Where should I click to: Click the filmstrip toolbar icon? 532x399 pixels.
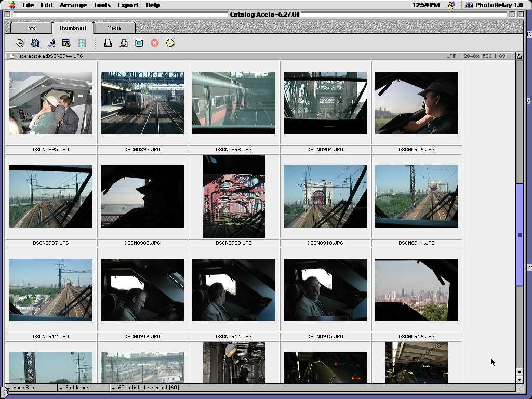(82, 43)
